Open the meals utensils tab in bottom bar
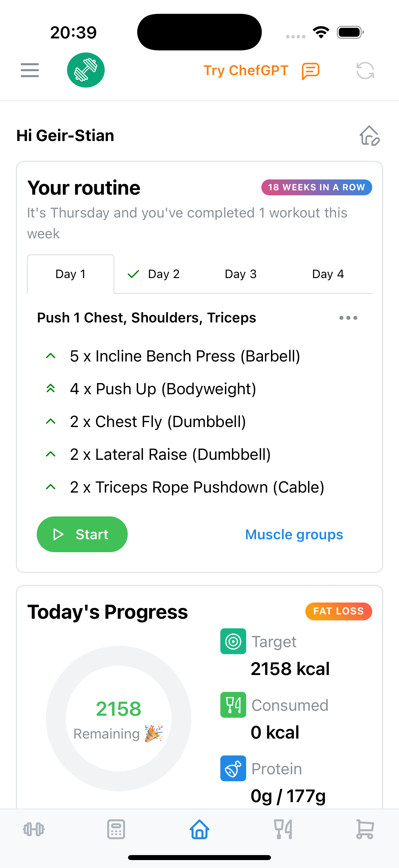Screen dimensions: 399x868 pyautogui.click(x=283, y=829)
